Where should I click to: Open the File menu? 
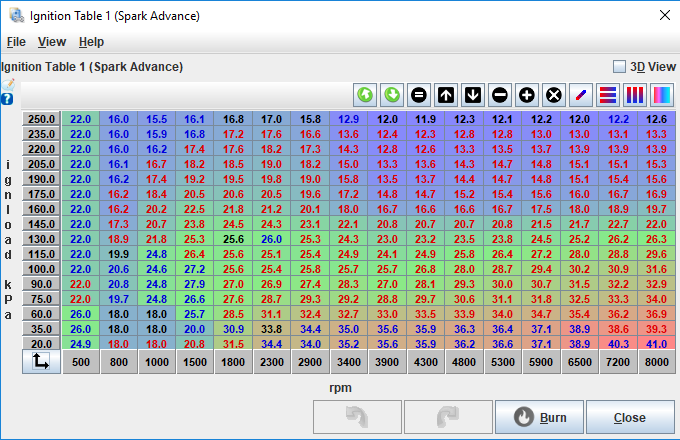pyautogui.click(x=16, y=42)
